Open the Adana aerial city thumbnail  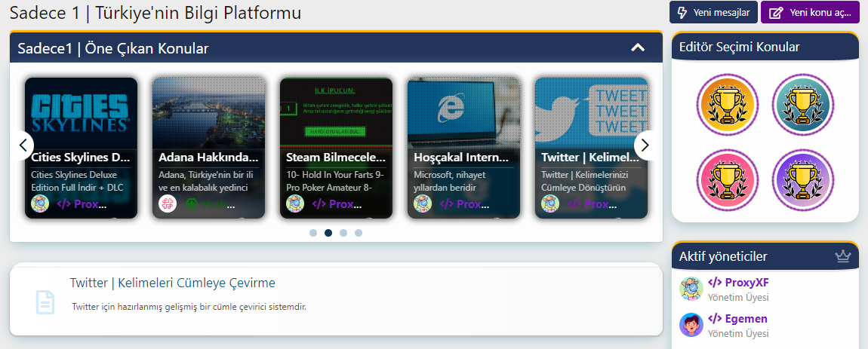(x=208, y=112)
